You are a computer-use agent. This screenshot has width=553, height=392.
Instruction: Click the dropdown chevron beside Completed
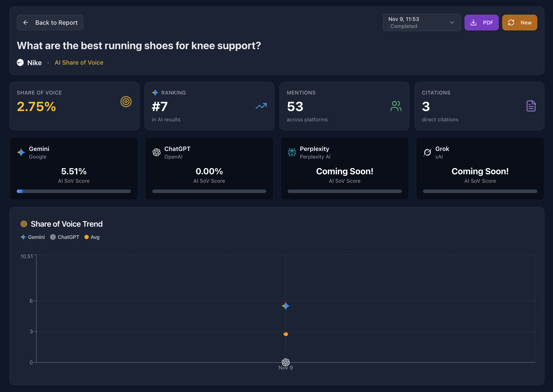pyautogui.click(x=452, y=23)
